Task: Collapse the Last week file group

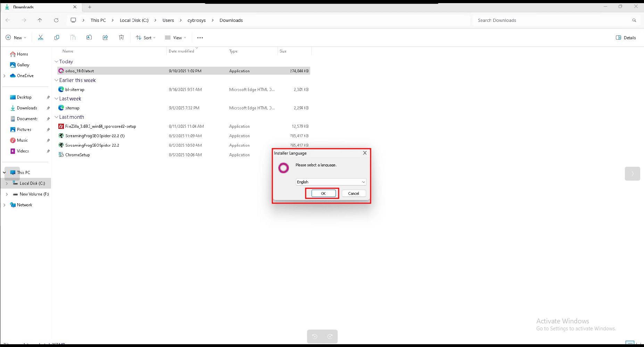Action: coord(56,99)
